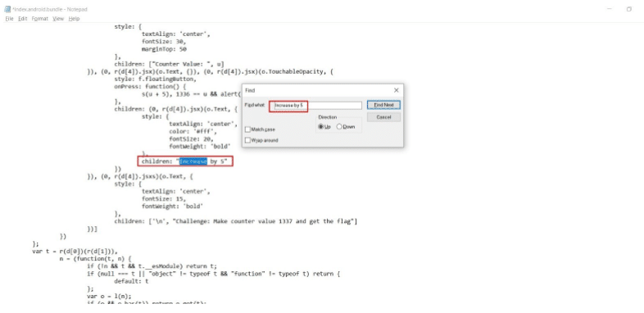Click the 'fontSize: 30,' line

(x=164, y=42)
